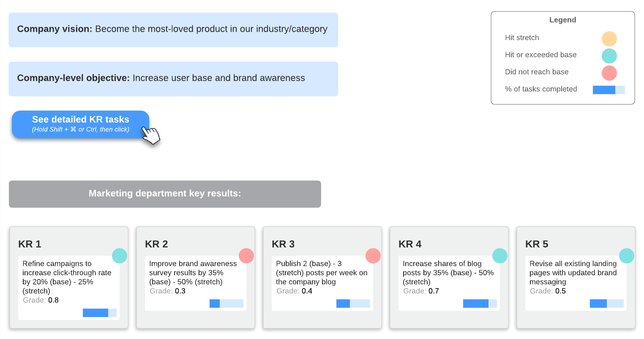Click the teal status circle on KR 5
The image size is (644, 339).
[627, 255]
